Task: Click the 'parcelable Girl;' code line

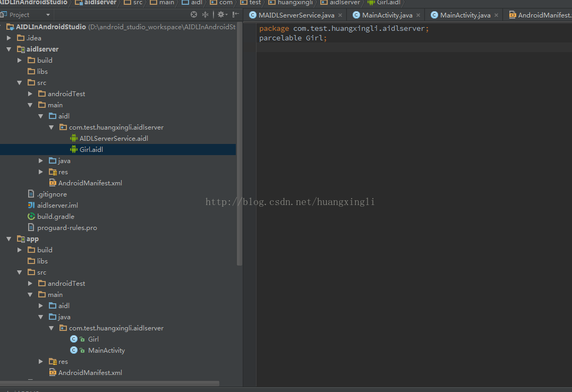Action: pos(293,38)
